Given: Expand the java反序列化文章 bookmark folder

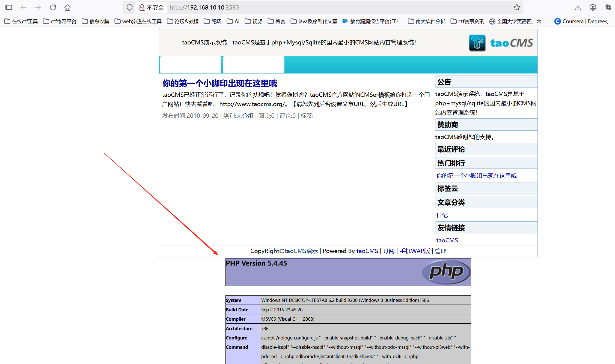Looking at the screenshot, I should [x=314, y=21].
